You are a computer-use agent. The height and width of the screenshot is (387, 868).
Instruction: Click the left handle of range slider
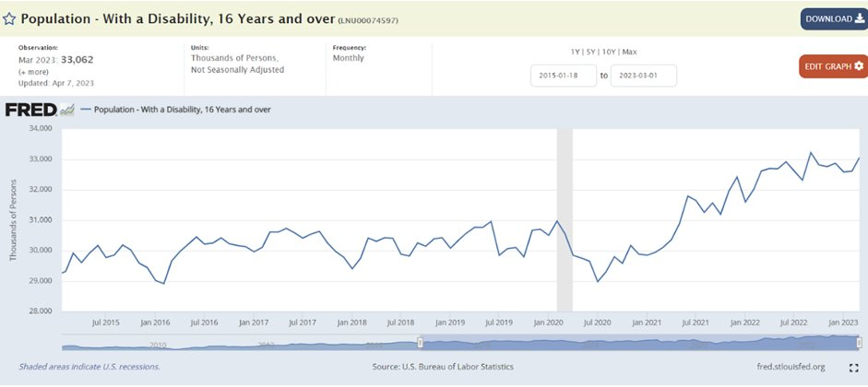click(x=420, y=343)
